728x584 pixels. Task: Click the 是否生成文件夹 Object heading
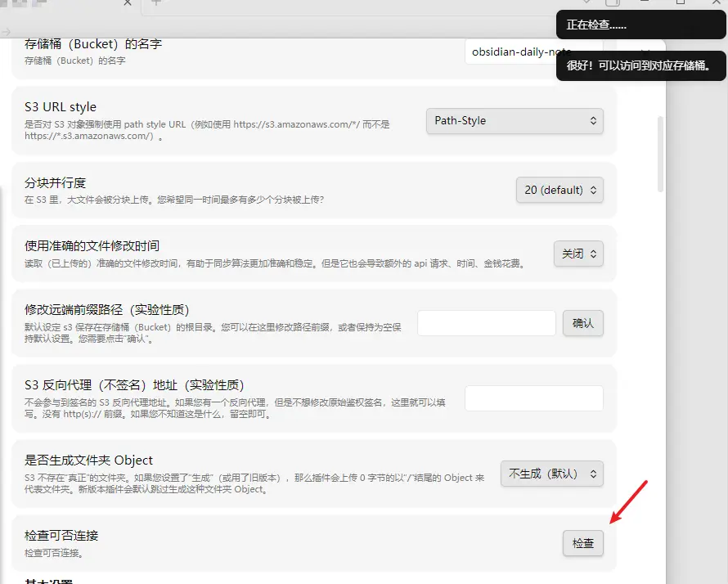[x=88, y=460]
